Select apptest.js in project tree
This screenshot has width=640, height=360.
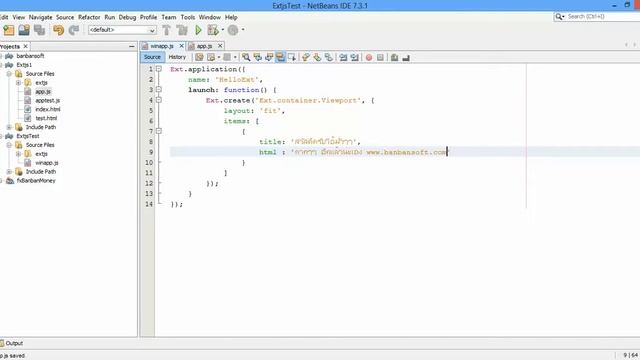(x=47, y=100)
